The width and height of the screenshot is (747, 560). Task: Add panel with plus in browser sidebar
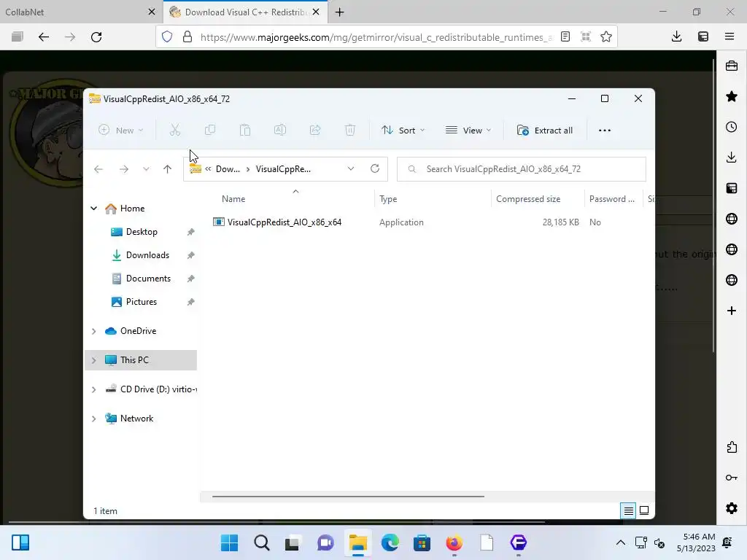tap(731, 311)
